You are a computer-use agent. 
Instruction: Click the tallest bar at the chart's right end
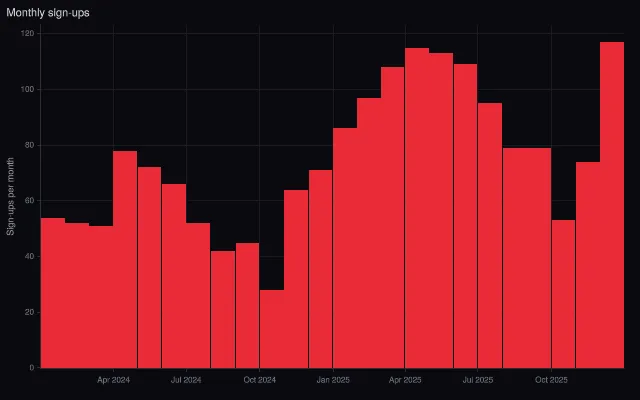pyautogui.click(x=612, y=205)
